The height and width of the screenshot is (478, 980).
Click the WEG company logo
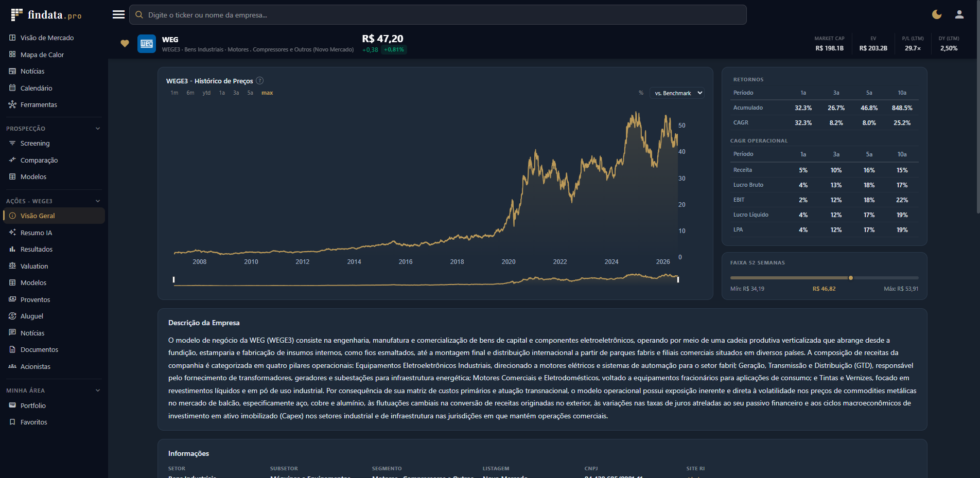[147, 44]
